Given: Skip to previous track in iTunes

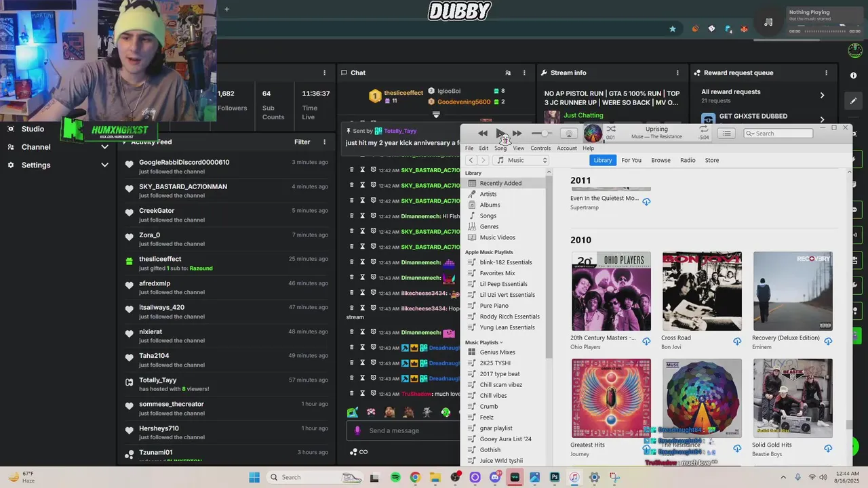Looking at the screenshot, I should [482, 134].
